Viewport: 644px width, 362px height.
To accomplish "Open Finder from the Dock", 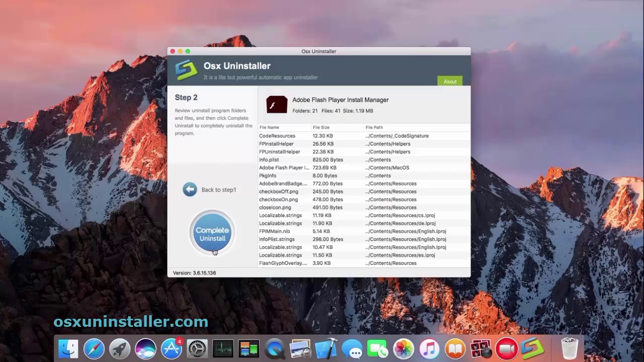I will pos(68,349).
